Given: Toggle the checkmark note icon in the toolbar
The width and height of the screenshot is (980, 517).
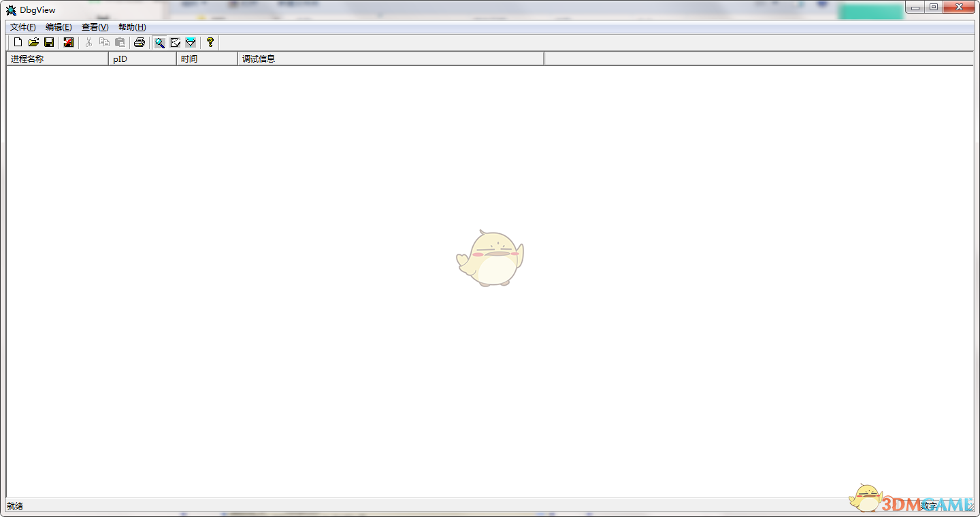Looking at the screenshot, I should click(x=175, y=42).
